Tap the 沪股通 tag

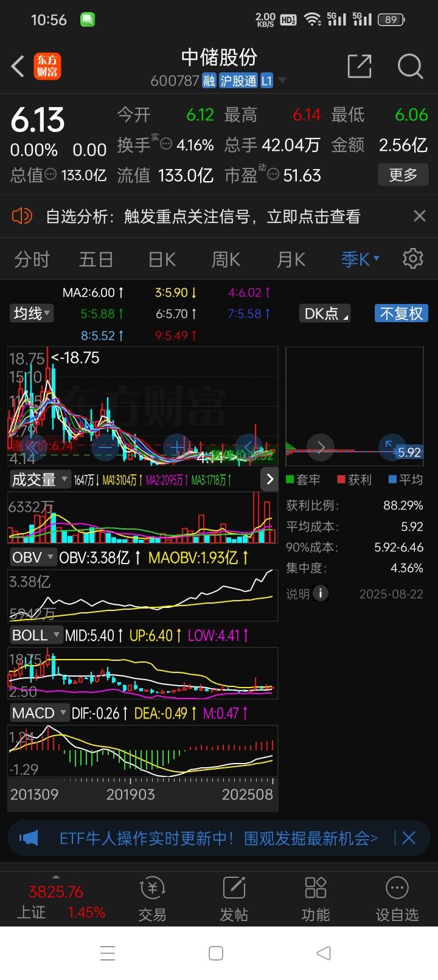[238, 80]
